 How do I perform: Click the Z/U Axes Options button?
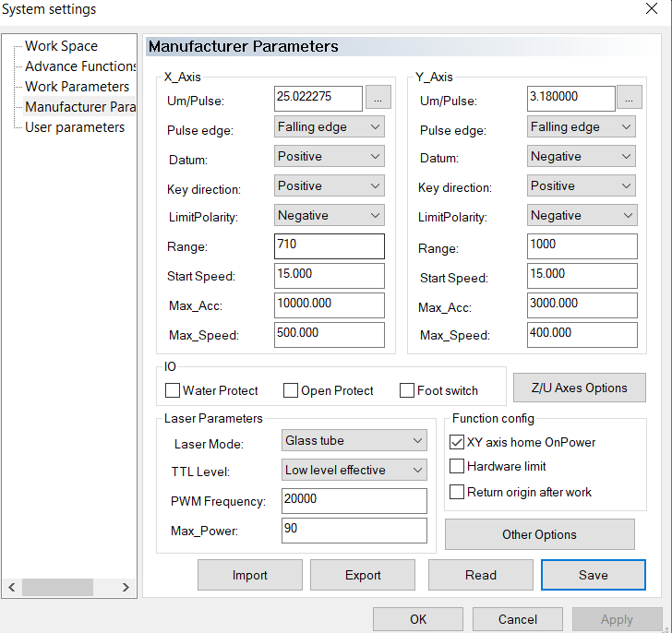click(579, 388)
